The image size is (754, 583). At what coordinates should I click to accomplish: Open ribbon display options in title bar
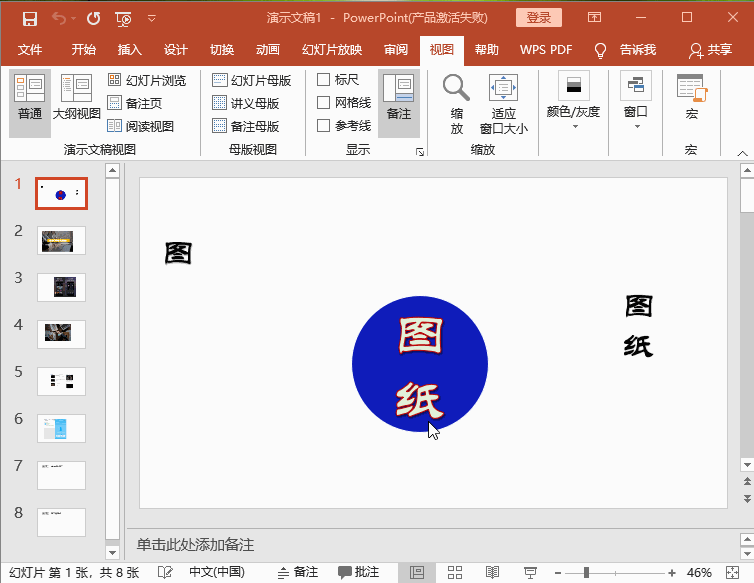point(594,18)
